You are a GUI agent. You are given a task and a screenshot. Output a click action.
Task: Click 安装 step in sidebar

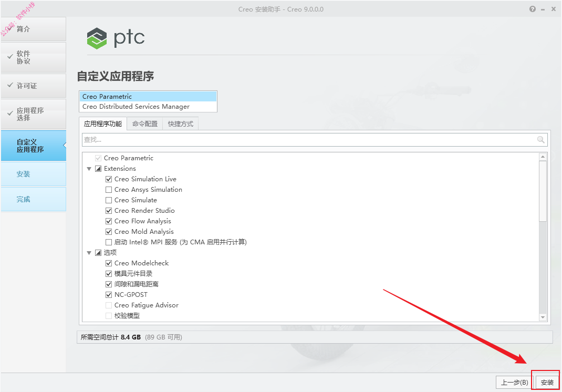pos(33,174)
